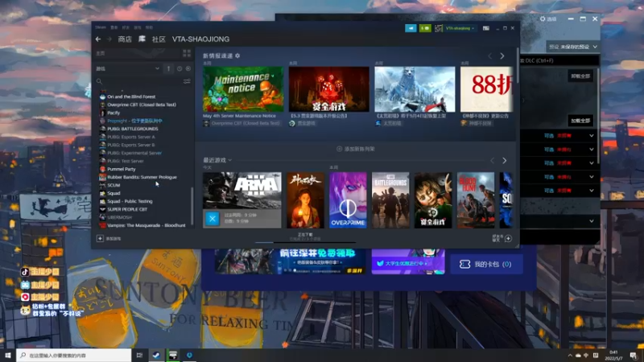Open the BATTLEGROUNDS game card
The height and width of the screenshot is (362, 644).
390,200
